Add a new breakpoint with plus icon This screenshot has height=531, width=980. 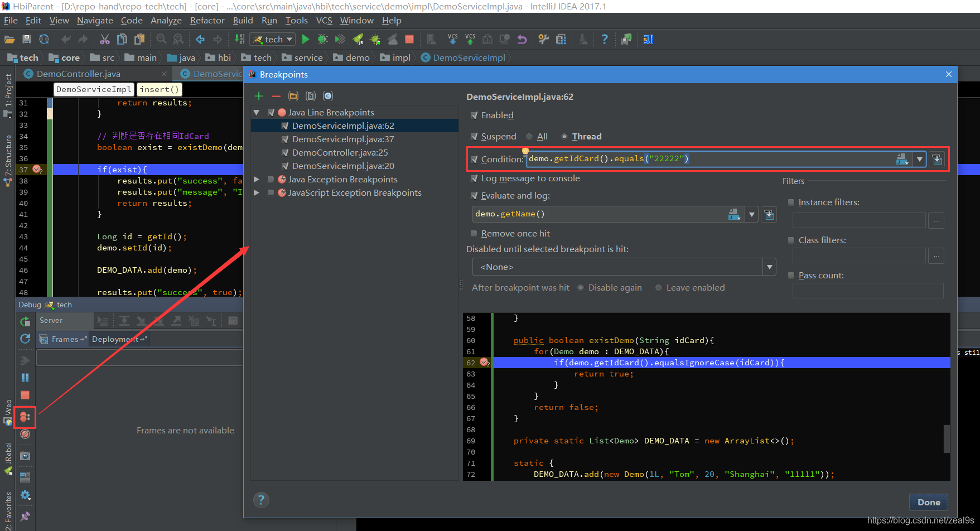coord(259,96)
